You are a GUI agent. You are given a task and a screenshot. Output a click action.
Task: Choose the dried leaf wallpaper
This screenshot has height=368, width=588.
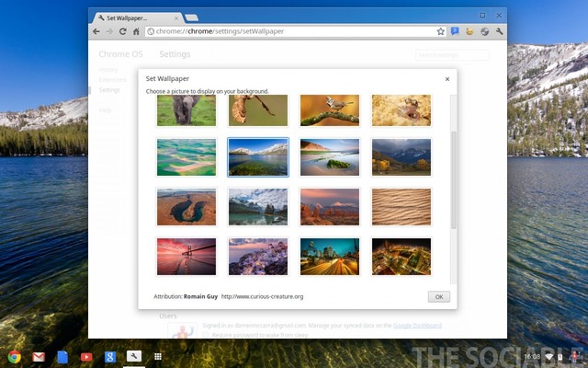[258, 110]
